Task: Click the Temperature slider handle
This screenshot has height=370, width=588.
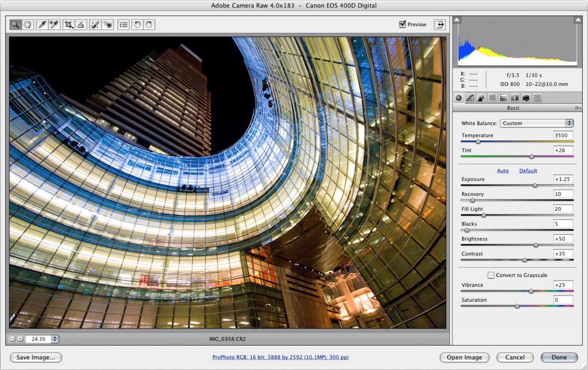Action: pos(478,142)
